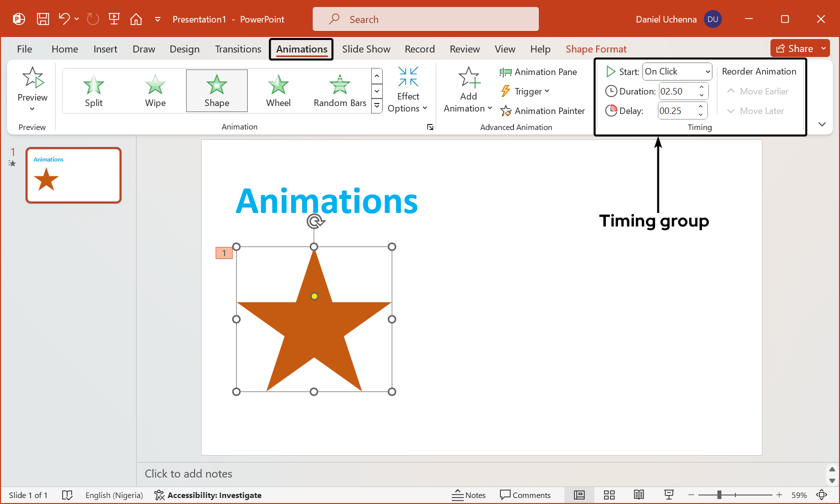Open the Shape Format tab
This screenshot has height=504, width=840.
[596, 49]
